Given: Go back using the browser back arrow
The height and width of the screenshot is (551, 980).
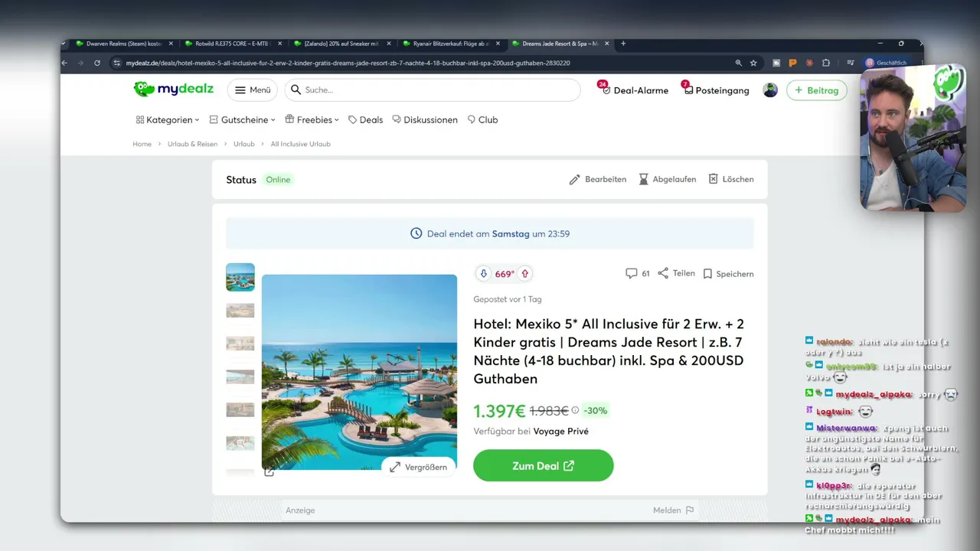Looking at the screenshot, I should (65, 63).
